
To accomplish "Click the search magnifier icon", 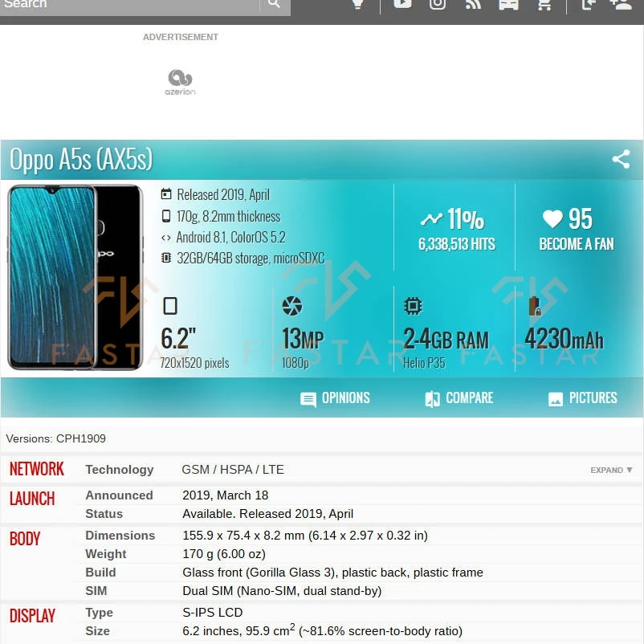I will [274, 4].
